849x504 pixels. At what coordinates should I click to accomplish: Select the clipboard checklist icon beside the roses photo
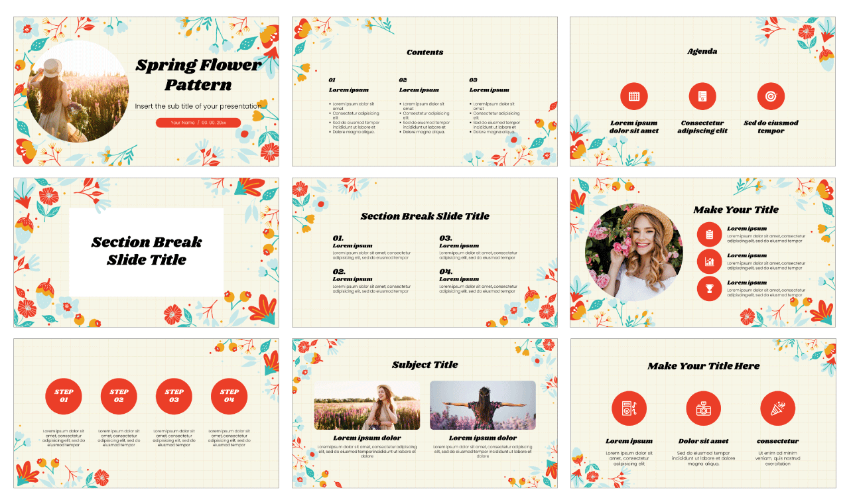coord(710,235)
